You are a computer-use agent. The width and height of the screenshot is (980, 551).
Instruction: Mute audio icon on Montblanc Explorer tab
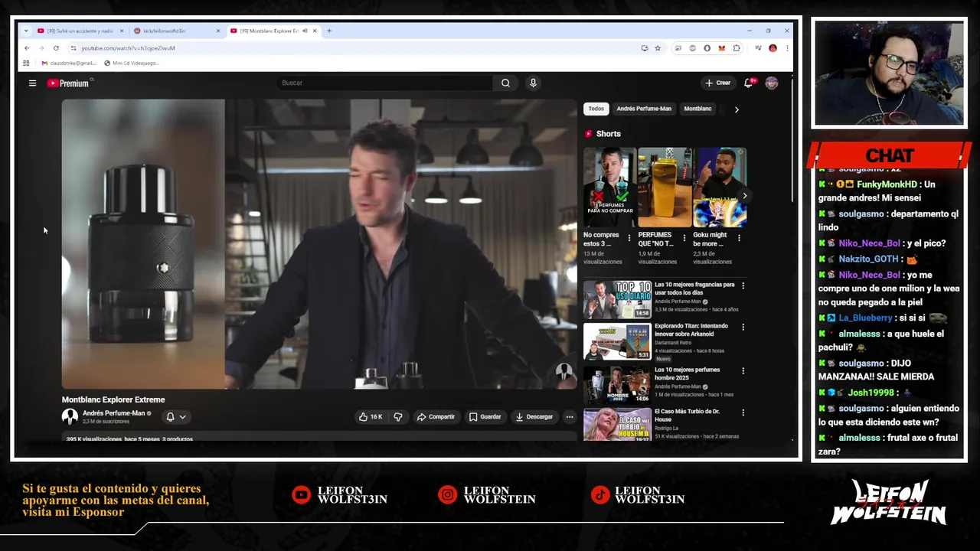305,31
